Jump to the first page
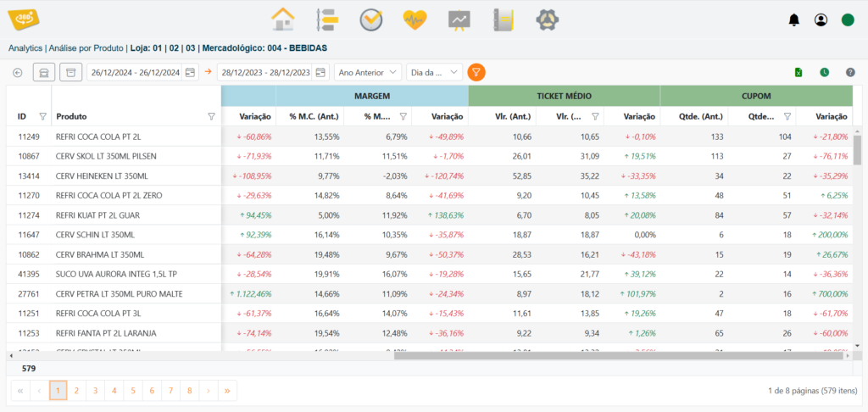Viewport: 868px width, 412px height. coord(20,391)
